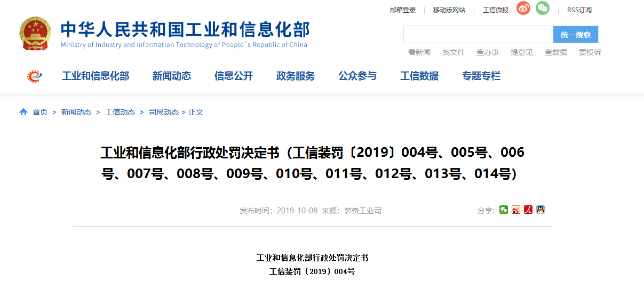This screenshot has height=288, width=644.
Task: Open 邮箱登录 link
Action: (x=403, y=10)
